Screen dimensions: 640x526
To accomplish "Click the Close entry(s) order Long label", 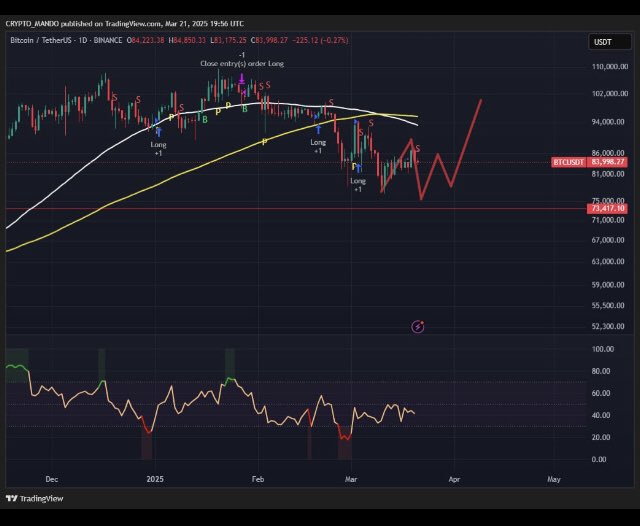I will [x=242, y=64].
